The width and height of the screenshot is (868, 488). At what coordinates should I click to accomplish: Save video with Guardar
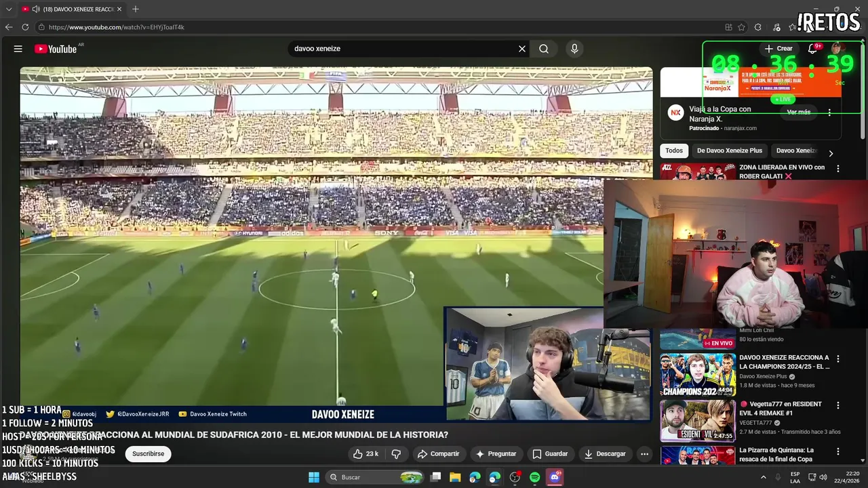tap(550, 453)
